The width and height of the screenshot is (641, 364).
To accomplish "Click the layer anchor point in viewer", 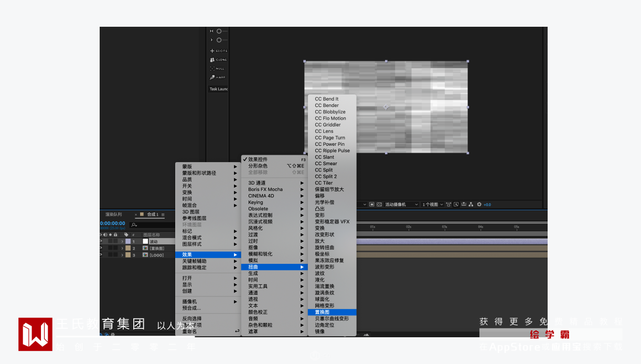I will pos(386,107).
